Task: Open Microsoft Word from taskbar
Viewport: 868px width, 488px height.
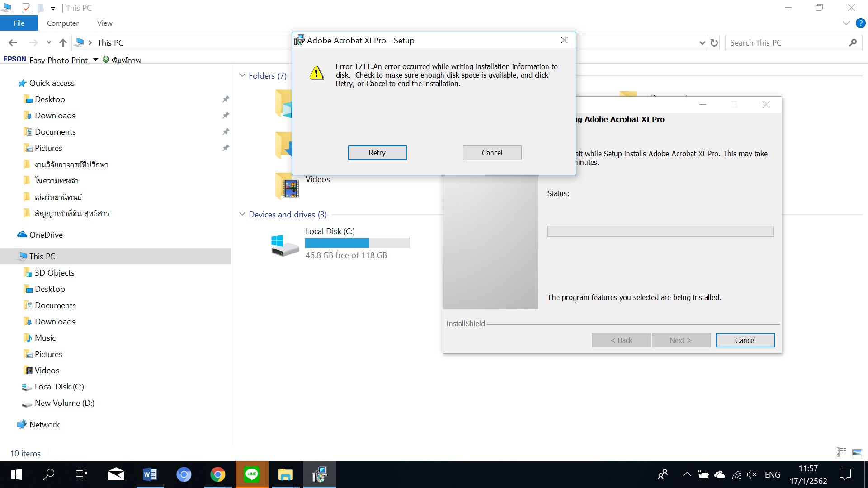Action: (x=150, y=474)
